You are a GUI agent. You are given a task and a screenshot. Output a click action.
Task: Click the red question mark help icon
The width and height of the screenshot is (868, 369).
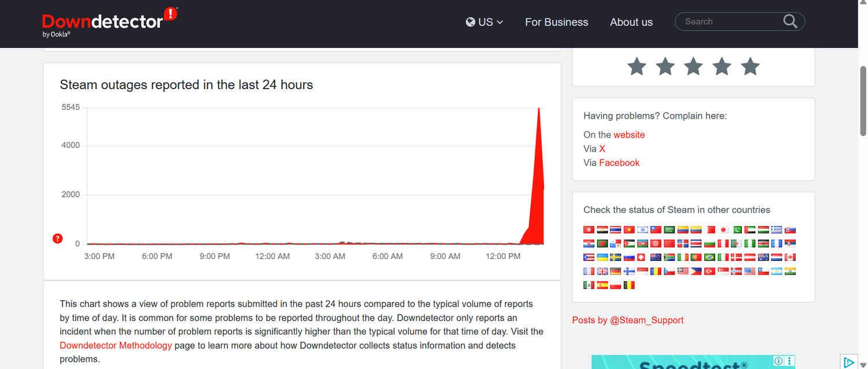[x=57, y=238]
